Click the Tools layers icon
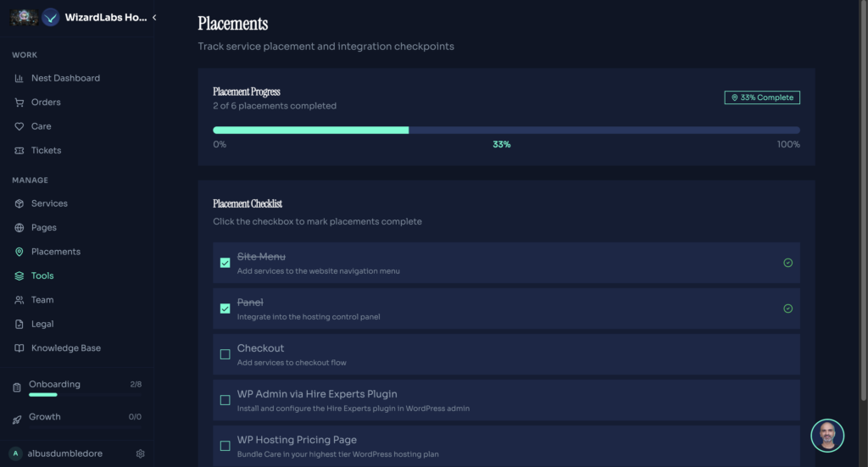Image resolution: width=868 pixels, height=467 pixels. pyautogui.click(x=19, y=276)
